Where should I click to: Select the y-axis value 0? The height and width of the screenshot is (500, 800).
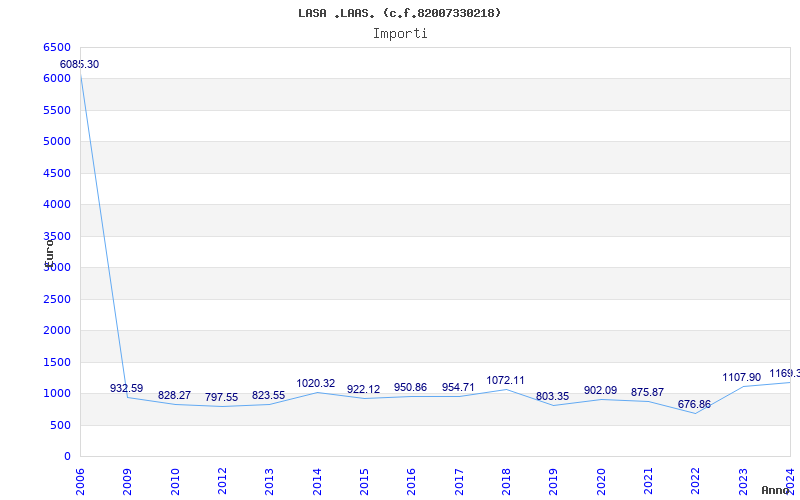click(x=67, y=457)
